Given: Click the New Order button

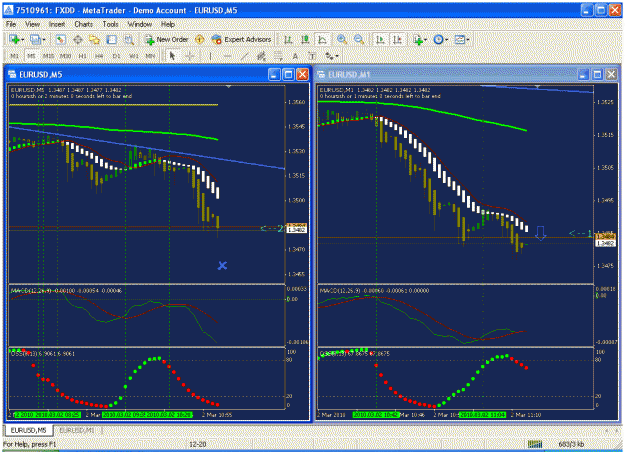Looking at the screenshot, I should [166, 39].
